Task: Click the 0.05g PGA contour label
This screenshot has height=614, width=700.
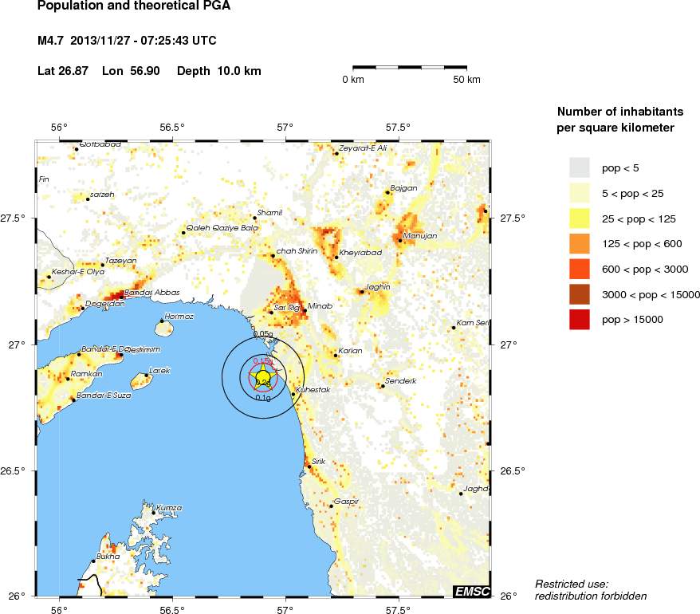Action: [x=263, y=334]
